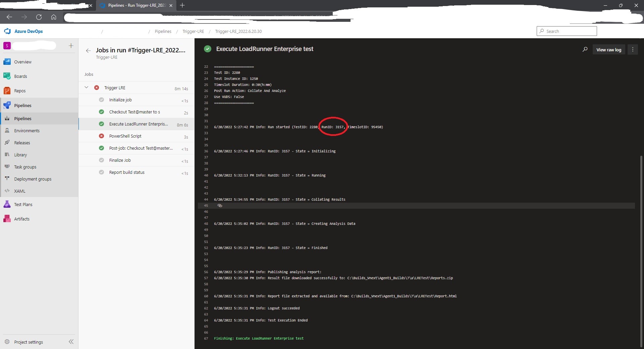
Task: Open Project settings link
Action: point(29,342)
